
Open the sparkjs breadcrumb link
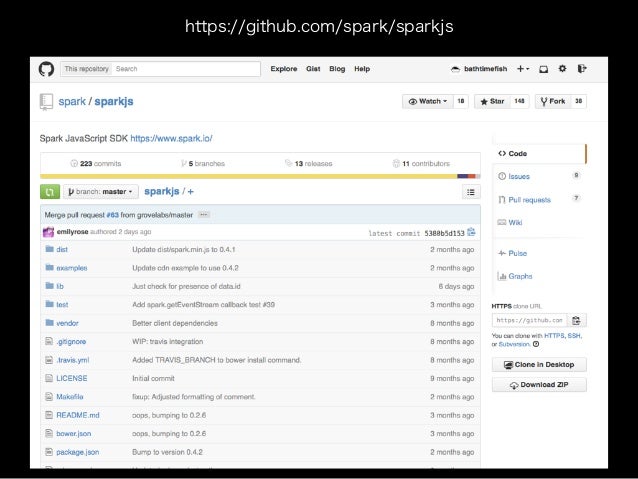coord(162,191)
